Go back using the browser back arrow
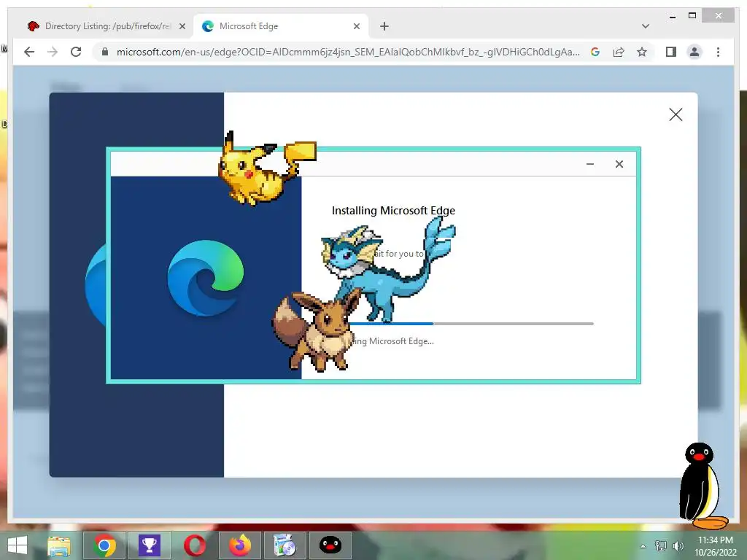The height and width of the screenshot is (560, 747). [x=29, y=52]
